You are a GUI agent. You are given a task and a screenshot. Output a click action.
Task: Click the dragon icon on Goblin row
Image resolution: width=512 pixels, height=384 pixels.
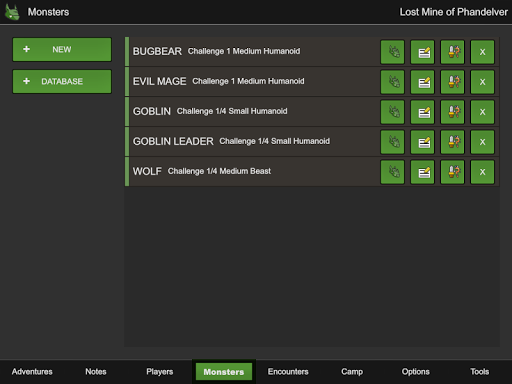pos(392,112)
